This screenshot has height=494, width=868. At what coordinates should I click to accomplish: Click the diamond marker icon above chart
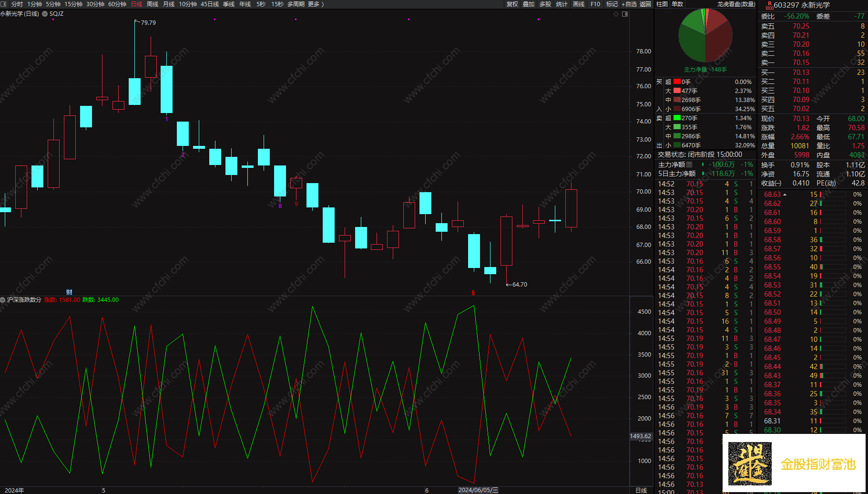pyautogui.click(x=616, y=14)
